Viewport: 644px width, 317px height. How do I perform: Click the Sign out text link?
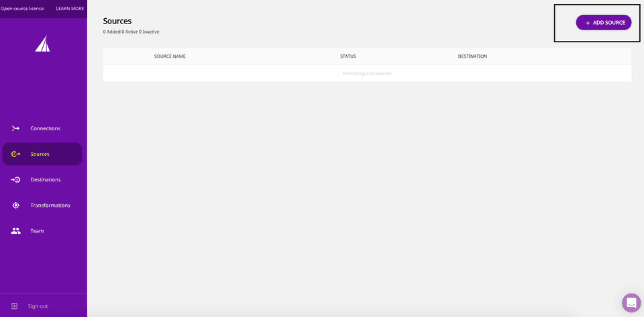coord(38,306)
